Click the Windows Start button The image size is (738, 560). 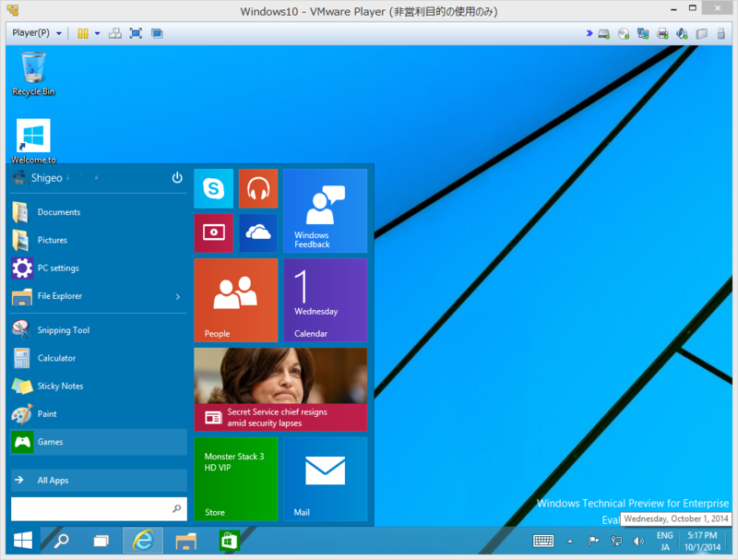pos(23,541)
